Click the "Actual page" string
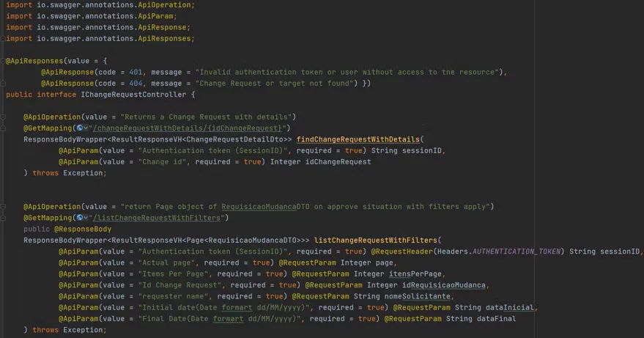 167,262
